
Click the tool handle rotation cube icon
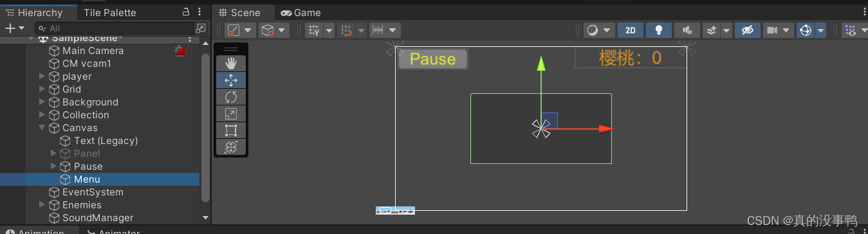pyautogui.click(x=268, y=30)
